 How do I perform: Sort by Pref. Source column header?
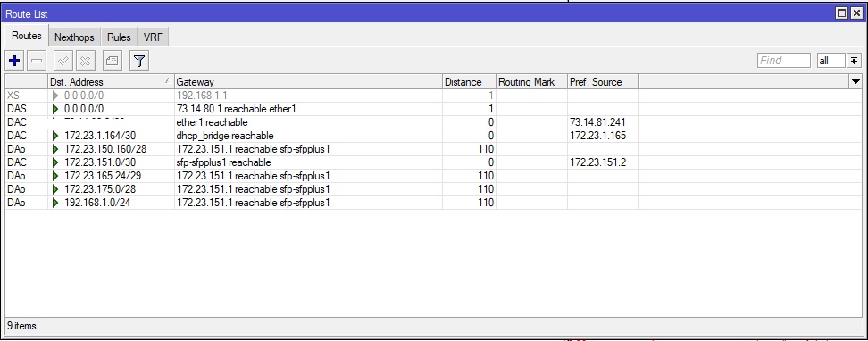click(603, 82)
